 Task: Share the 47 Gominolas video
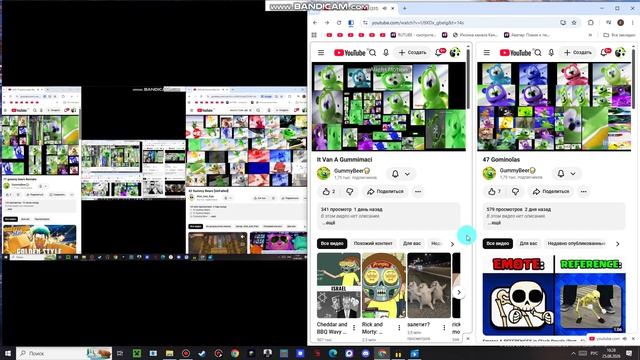(x=550, y=191)
